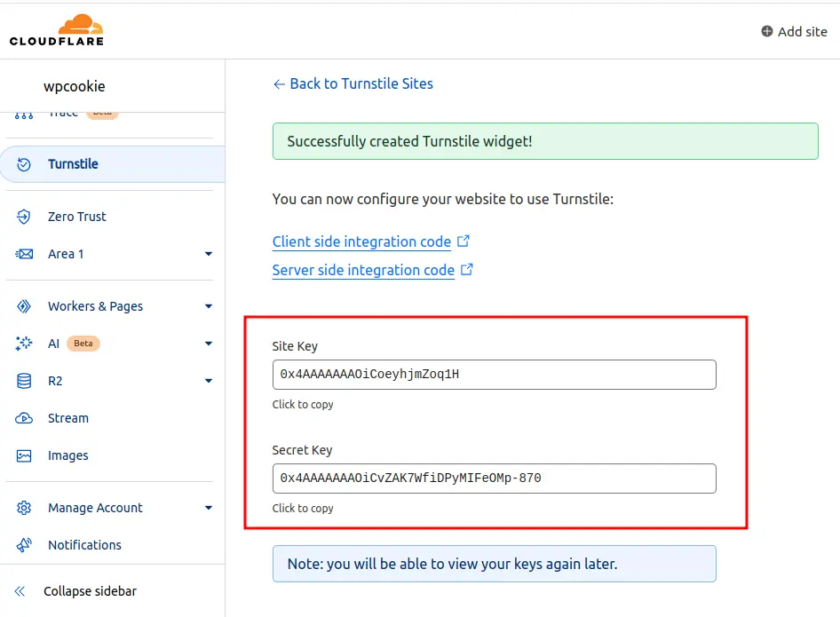Expand the R2 section arrow
Viewport: 840px width, 617px height.
point(209,381)
